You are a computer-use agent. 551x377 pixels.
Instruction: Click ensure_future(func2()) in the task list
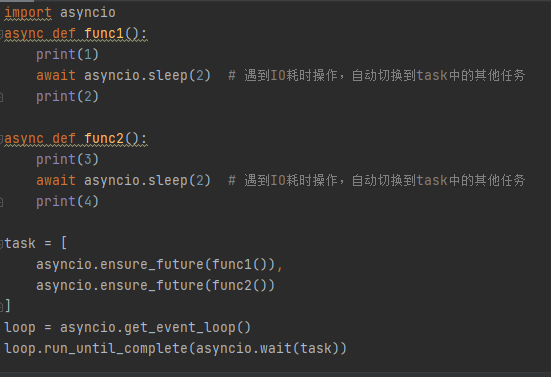pyautogui.click(x=187, y=285)
